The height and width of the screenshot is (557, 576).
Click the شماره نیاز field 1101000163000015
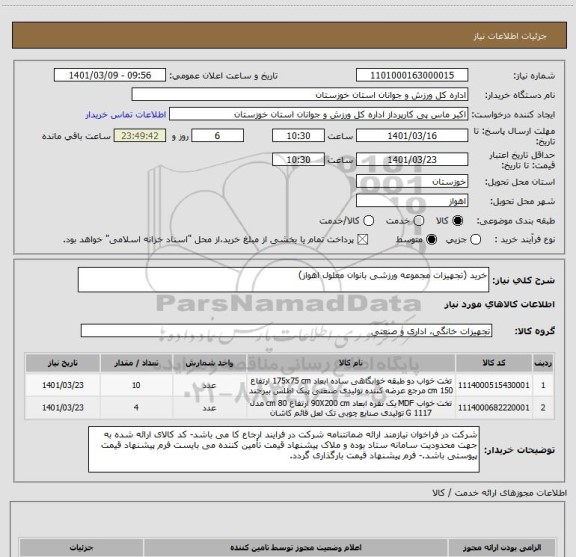pos(412,75)
